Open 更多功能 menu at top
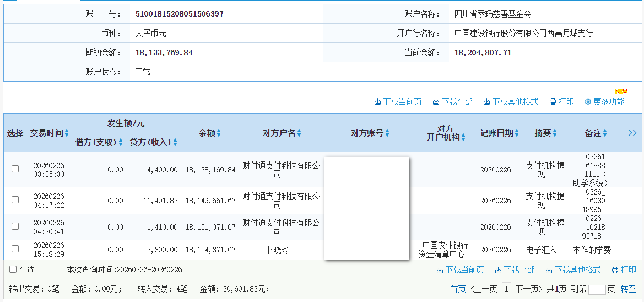 tap(605, 101)
